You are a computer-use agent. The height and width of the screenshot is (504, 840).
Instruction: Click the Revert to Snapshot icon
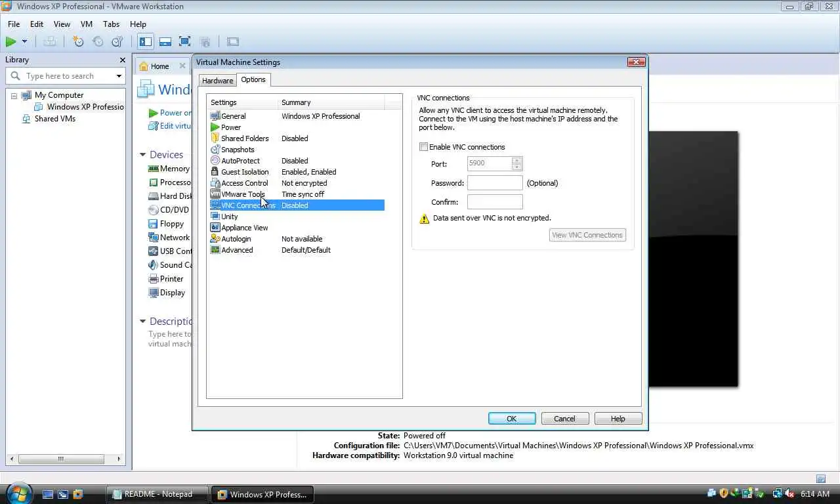[98, 41]
